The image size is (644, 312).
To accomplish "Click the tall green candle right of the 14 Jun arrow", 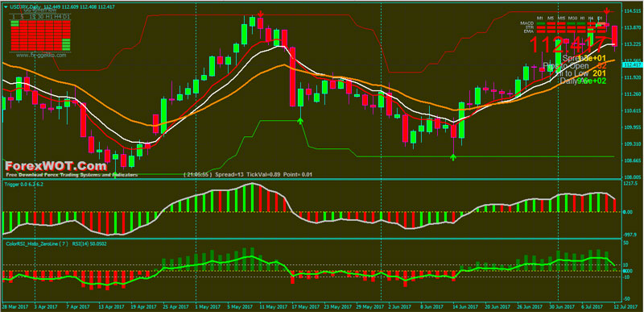I will 461,120.
